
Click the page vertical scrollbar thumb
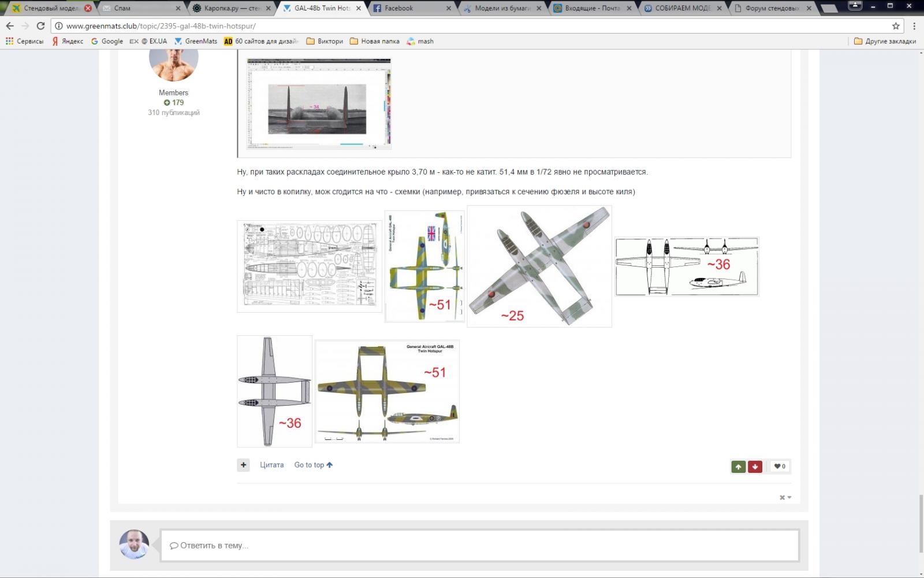(x=921, y=525)
